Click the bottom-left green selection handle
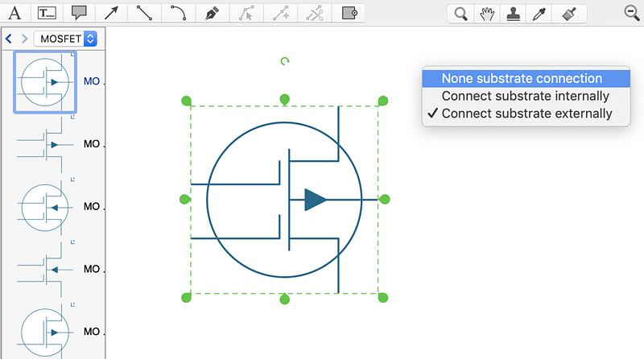This screenshot has height=359, width=644. click(x=186, y=297)
